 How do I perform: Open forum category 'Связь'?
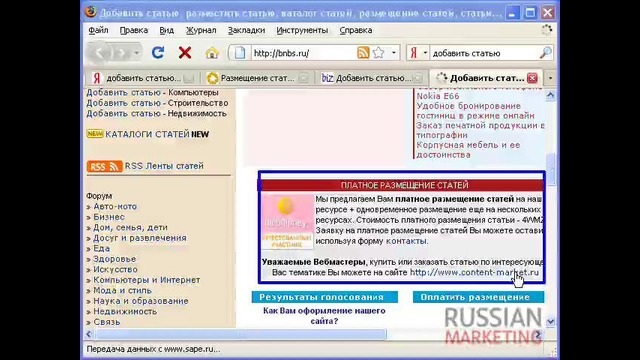(x=107, y=322)
